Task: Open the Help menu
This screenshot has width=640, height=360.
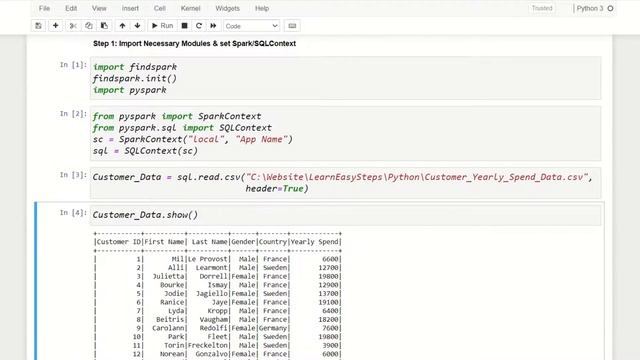Action: pyautogui.click(x=262, y=8)
